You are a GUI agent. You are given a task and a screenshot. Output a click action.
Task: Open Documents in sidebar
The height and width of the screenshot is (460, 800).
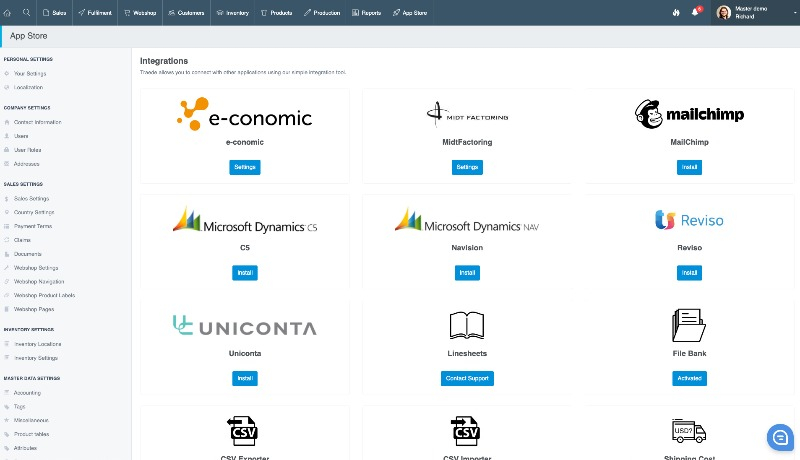point(28,254)
